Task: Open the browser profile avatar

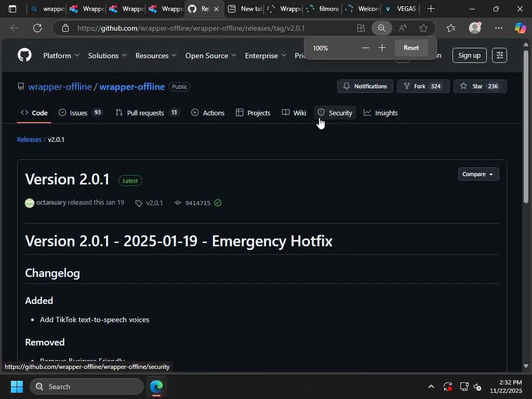Action: coord(475,28)
